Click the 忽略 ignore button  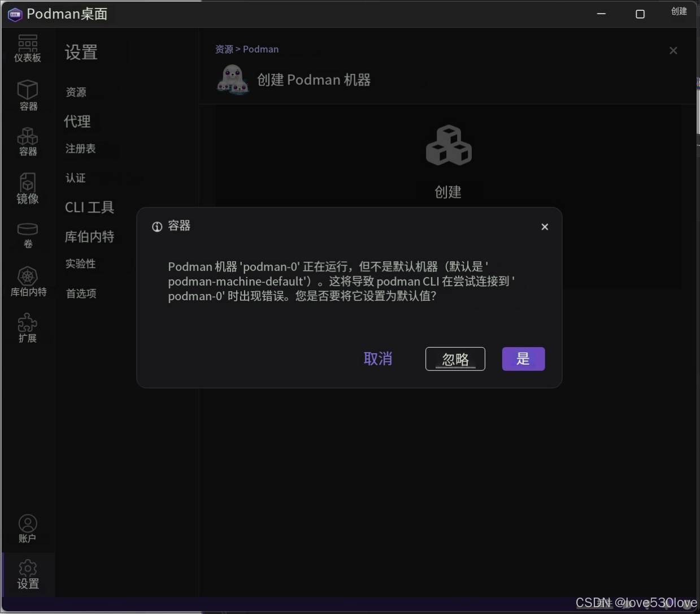point(455,359)
